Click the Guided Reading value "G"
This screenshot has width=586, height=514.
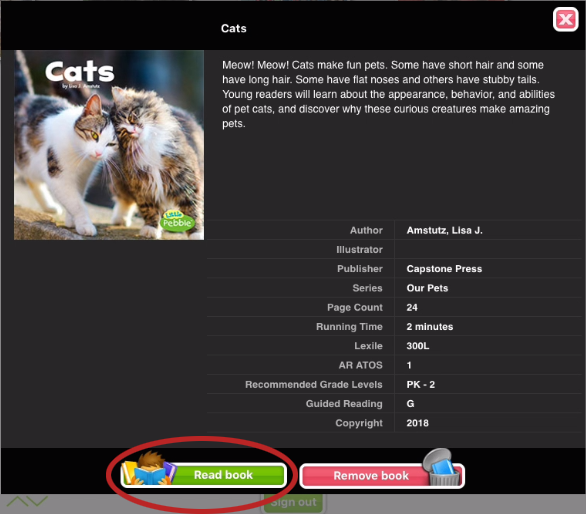[x=410, y=404]
